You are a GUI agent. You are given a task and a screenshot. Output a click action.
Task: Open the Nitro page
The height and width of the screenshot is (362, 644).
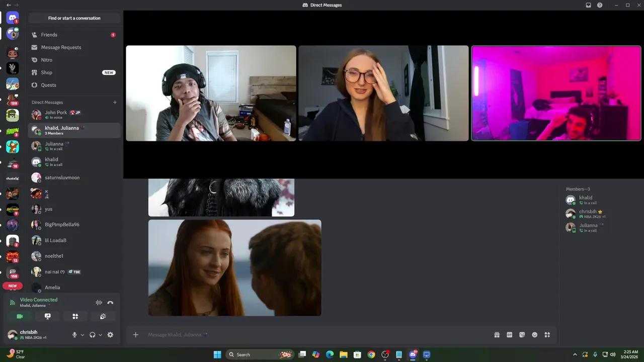point(74,60)
